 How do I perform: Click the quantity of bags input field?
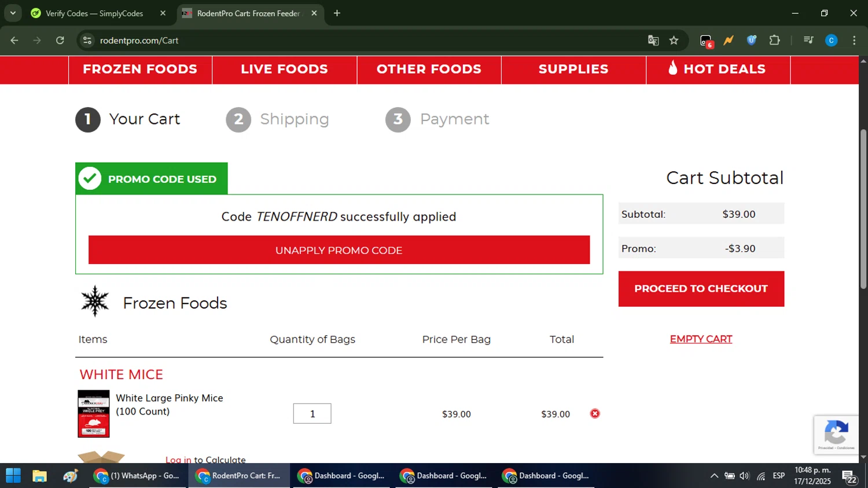tap(312, 413)
